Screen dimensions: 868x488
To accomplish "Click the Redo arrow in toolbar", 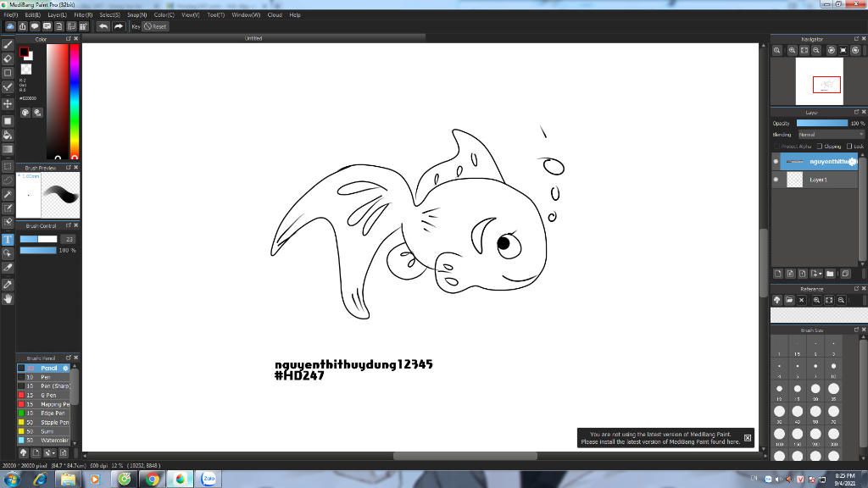I will click(x=119, y=26).
